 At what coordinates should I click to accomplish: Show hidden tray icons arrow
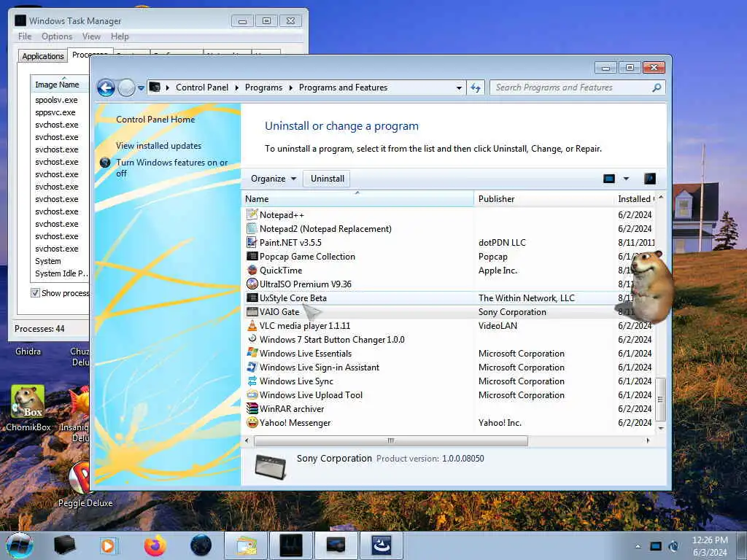pyautogui.click(x=638, y=546)
